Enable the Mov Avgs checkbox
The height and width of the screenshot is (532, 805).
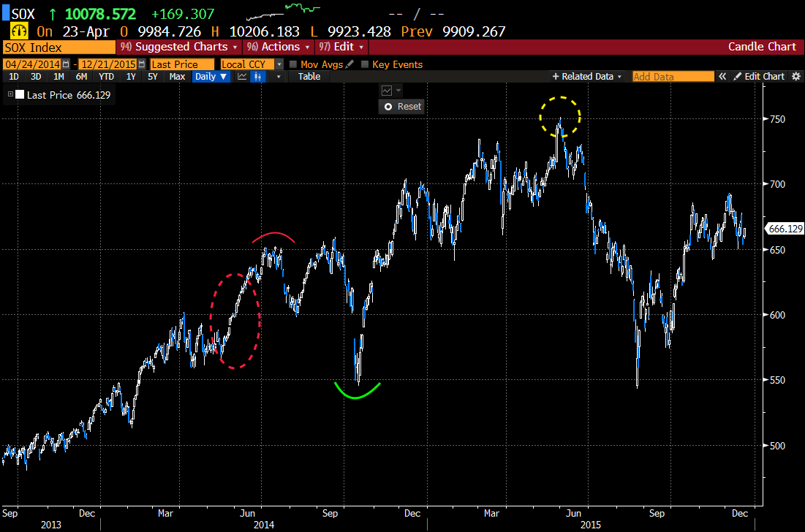[293, 64]
